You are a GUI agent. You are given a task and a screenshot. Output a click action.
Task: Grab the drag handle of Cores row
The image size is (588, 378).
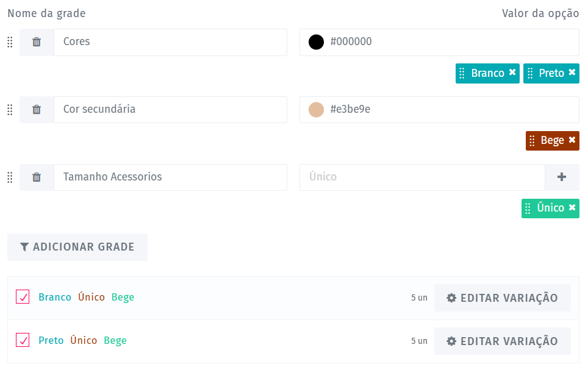[x=10, y=42]
